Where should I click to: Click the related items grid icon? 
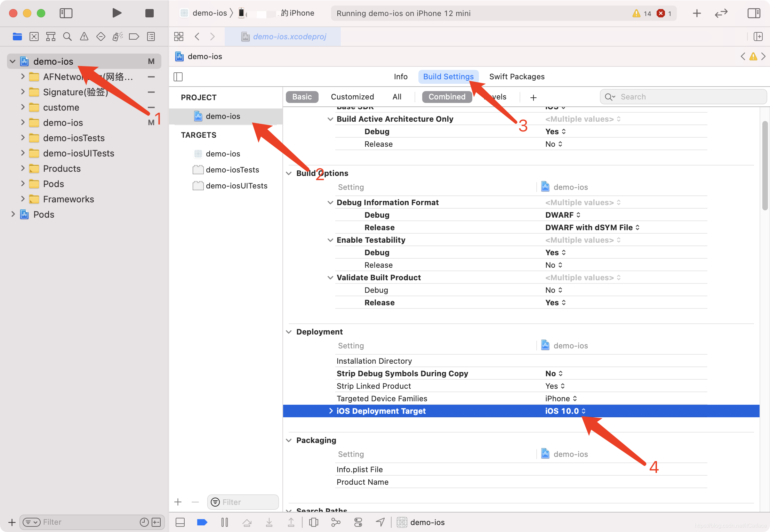[x=179, y=37]
